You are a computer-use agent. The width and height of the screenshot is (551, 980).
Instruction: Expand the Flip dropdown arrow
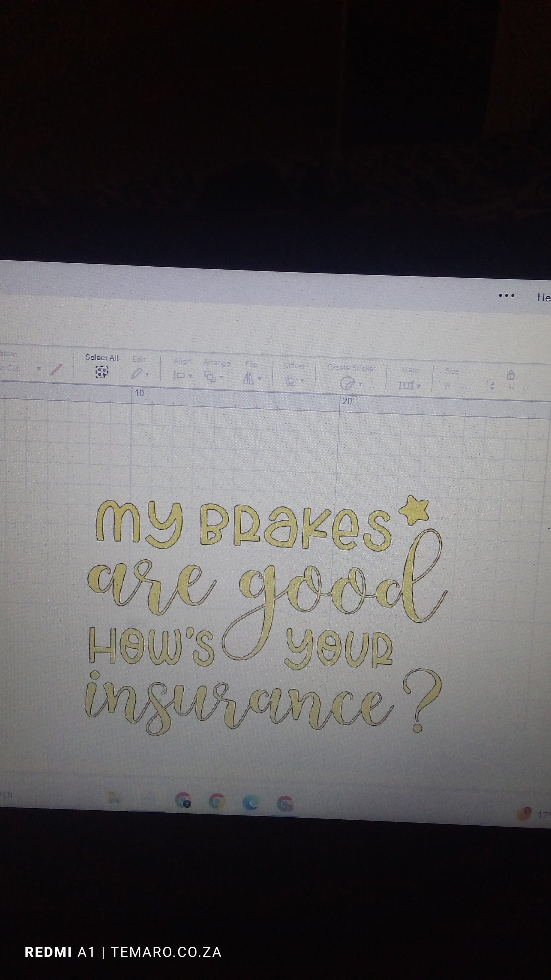click(260, 379)
